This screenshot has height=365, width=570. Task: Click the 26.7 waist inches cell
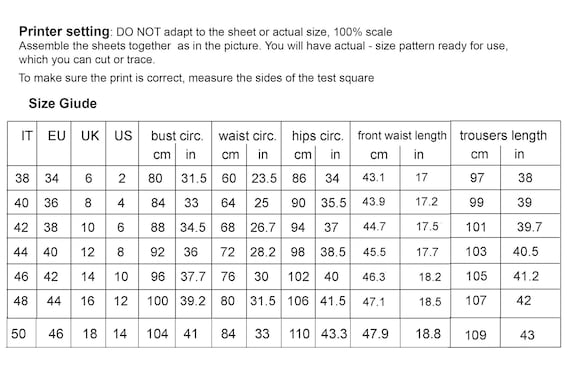[264, 227]
